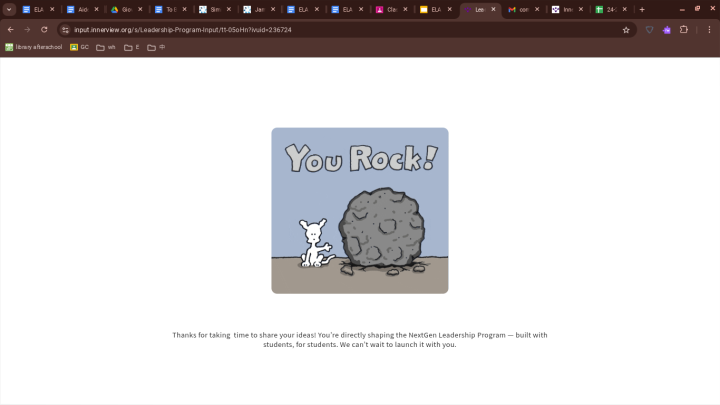Image resolution: width=720 pixels, height=405 pixels.
Task: Open the shield extension icon
Action: pyautogui.click(x=649, y=30)
